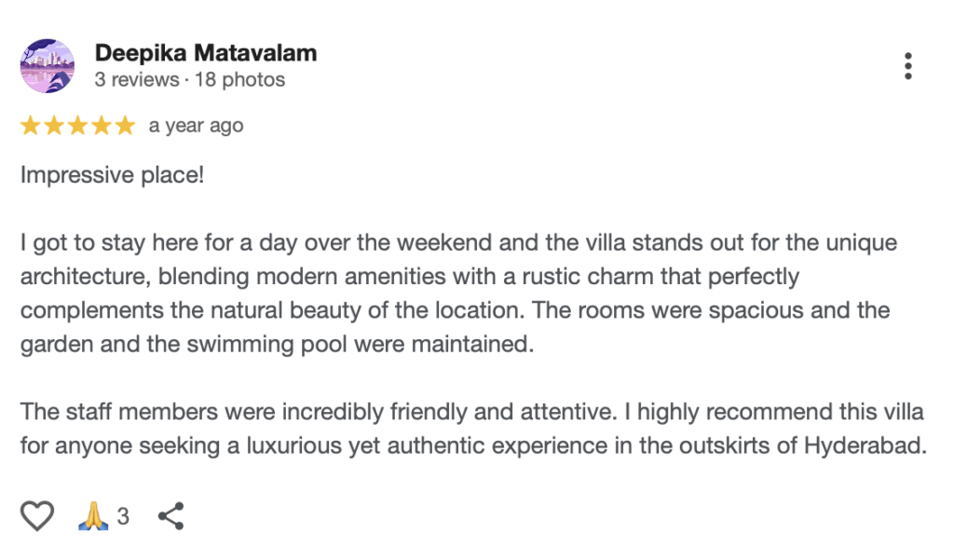
Task: Click the third gold rating star
Action: tap(77, 126)
